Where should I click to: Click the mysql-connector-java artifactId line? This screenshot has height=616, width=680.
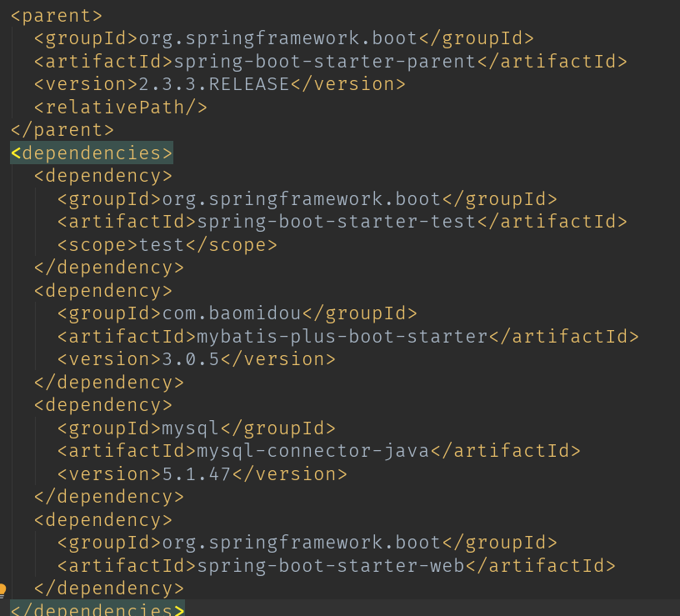tap(319, 451)
